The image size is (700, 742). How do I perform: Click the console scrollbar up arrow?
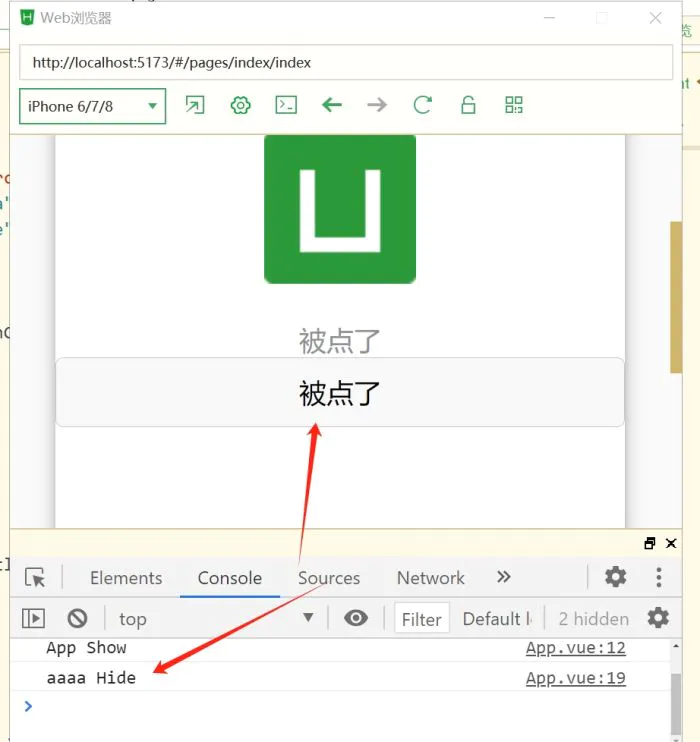(676, 646)
